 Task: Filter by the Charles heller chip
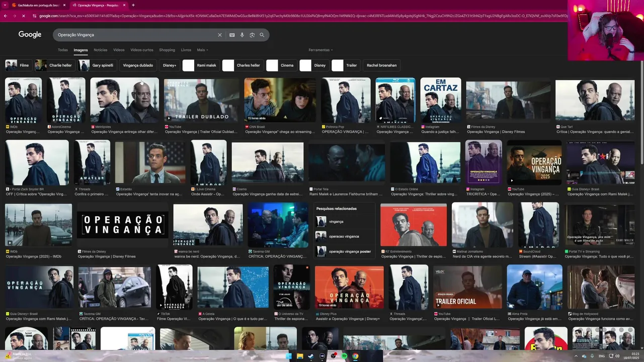click(x=243, y=65)
